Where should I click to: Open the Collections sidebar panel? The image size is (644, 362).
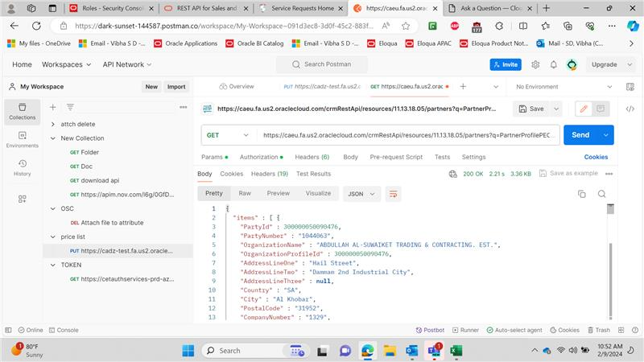click(x=23, y=112)
